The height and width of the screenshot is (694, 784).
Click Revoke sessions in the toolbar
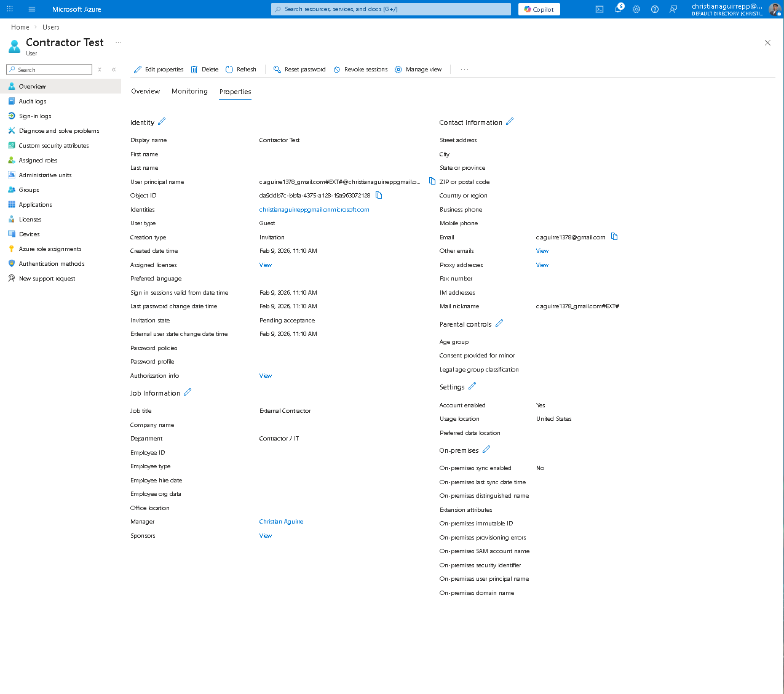point(360,70)
